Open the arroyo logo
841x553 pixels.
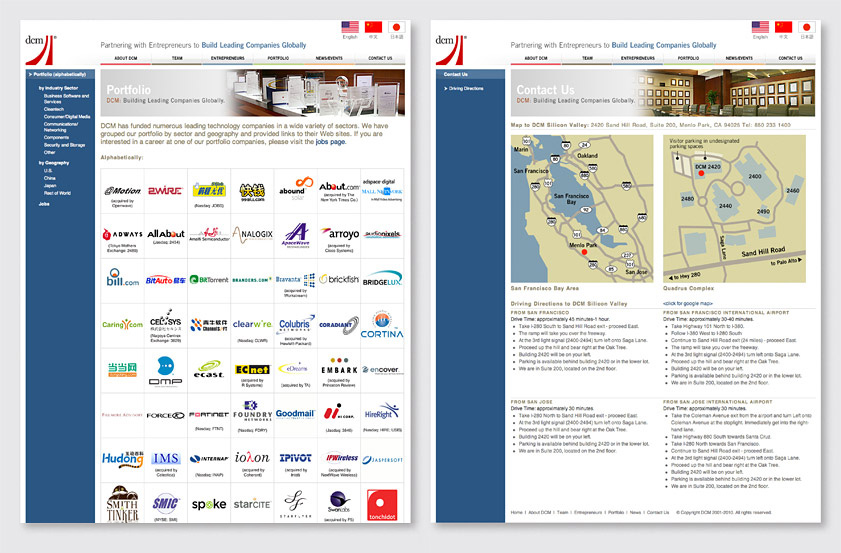[x=340, y=233]
